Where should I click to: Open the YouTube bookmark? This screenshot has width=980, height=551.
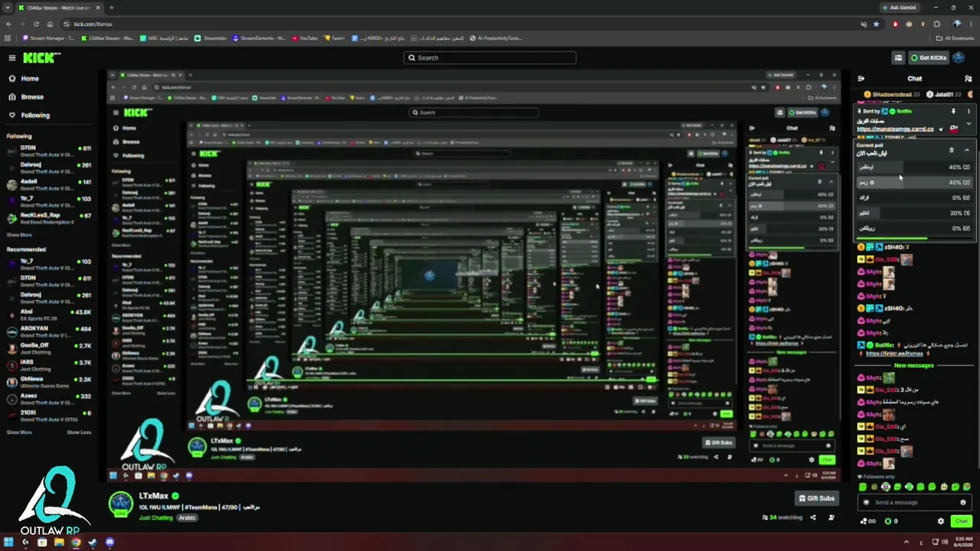305,37
